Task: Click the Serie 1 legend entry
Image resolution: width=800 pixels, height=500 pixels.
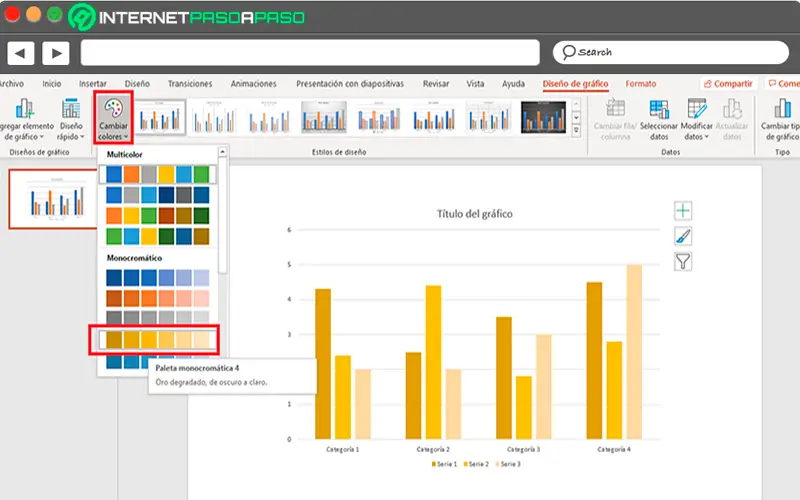Action: [444, 464]
